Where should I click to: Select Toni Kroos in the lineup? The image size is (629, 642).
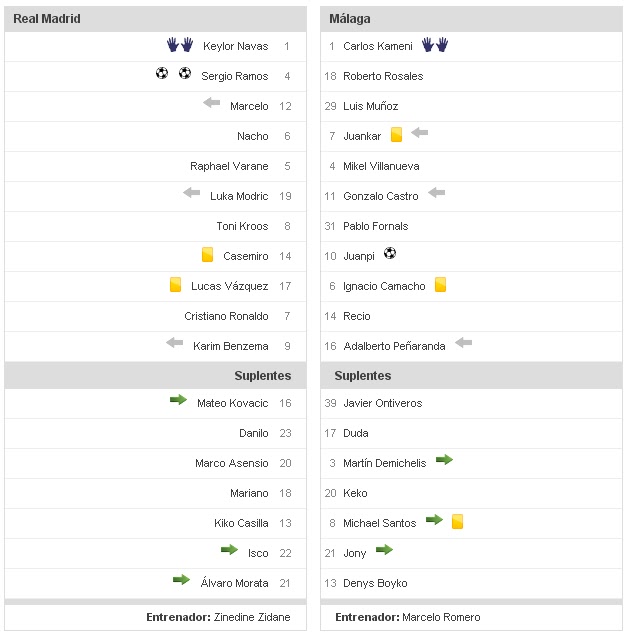242,226
